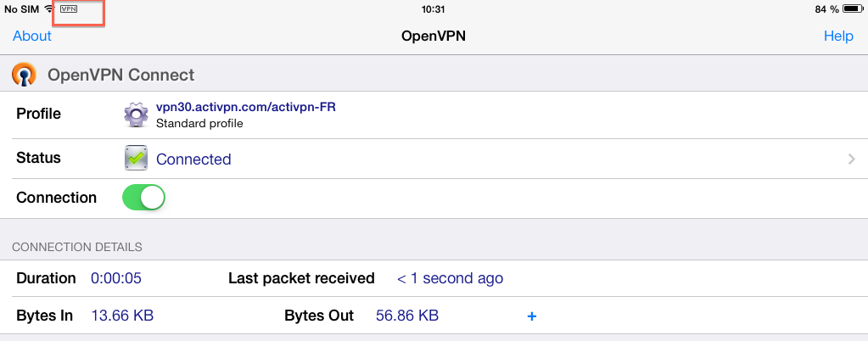Tap the blue plus icon beside Bytes Out
The image size is (868, 341).
(x=531, y=316)
